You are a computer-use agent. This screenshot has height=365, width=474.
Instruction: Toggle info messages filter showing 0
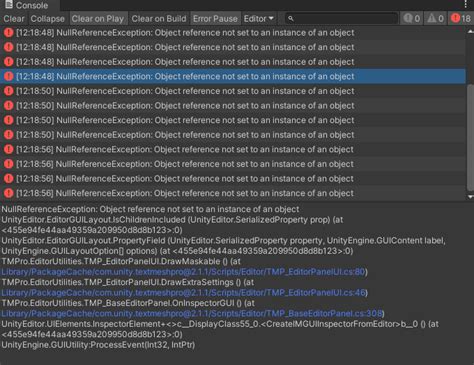pyautogui.click(x=412, y=19)
